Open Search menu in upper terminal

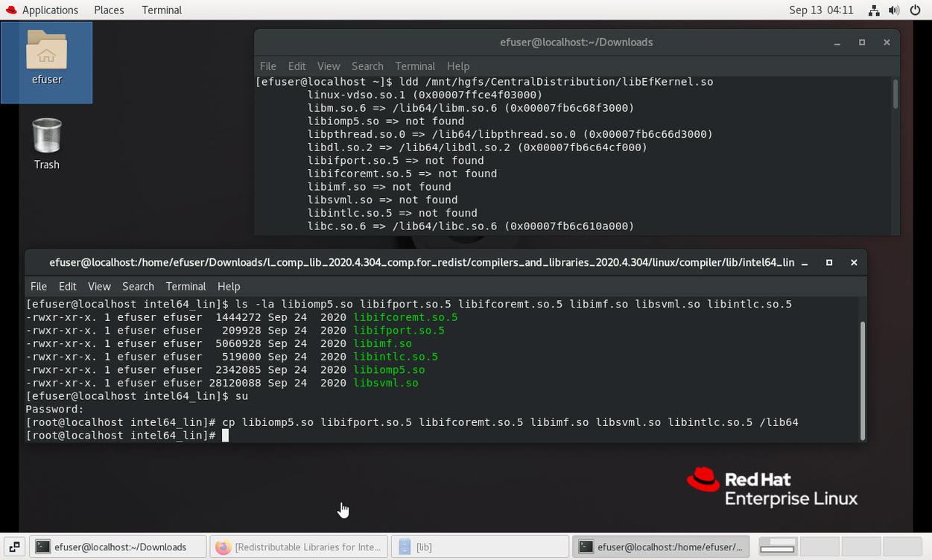(367, 66)
